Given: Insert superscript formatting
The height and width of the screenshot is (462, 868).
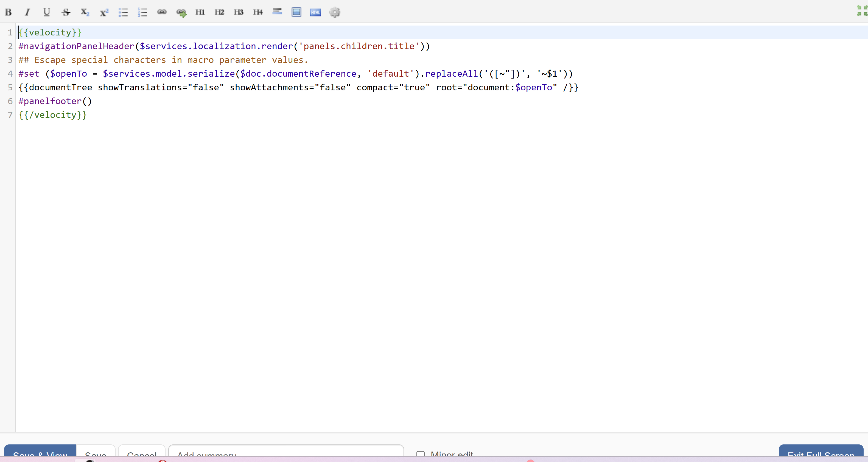Looking at the screenshot, I should (104, 12).
